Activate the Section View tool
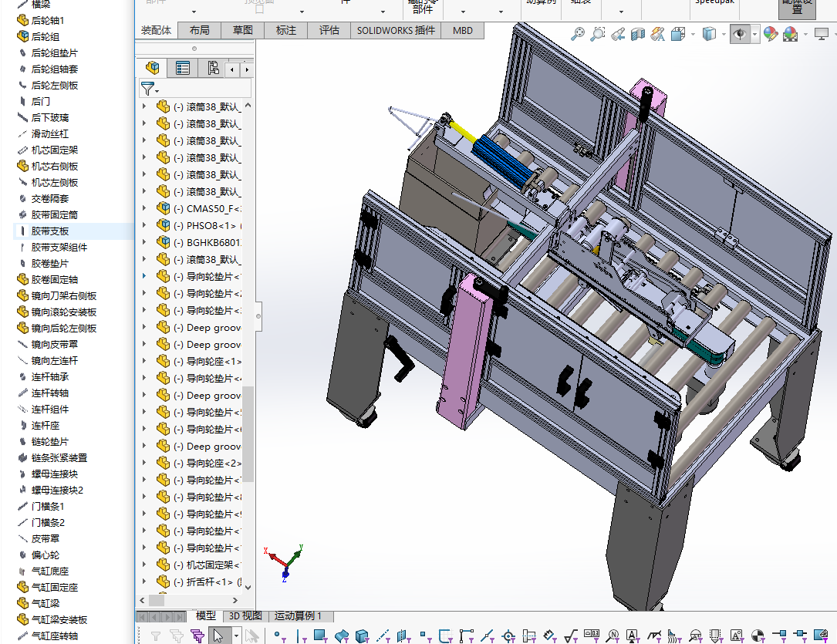This screenshot has height=644, width=837. tap(638, 34)
